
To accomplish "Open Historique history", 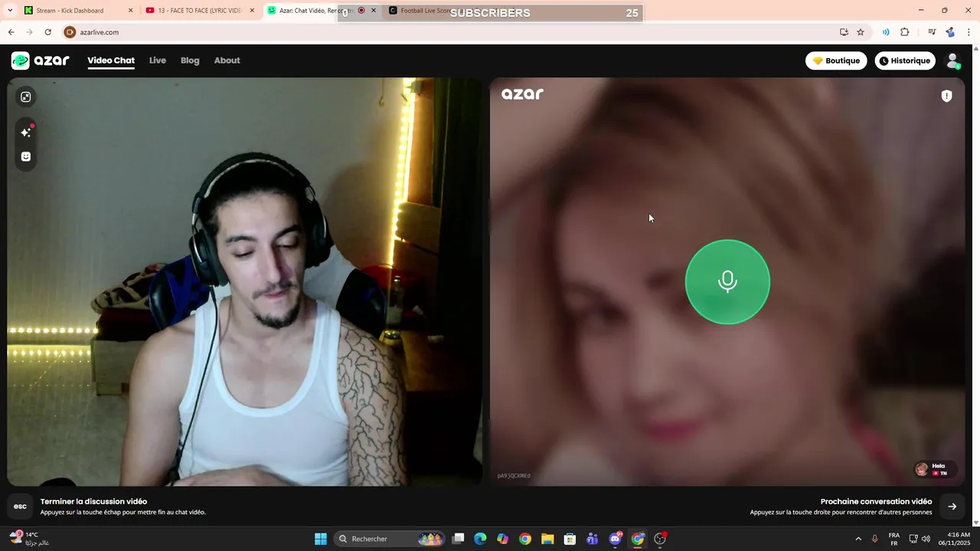I will click(x=905, y=60).
